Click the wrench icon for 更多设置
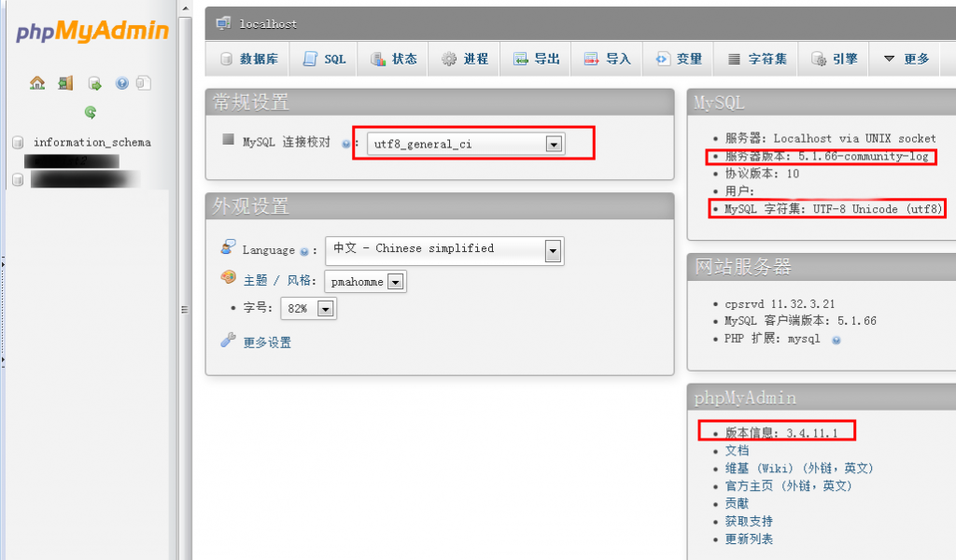Screen dimensions: 956x560 tap(228, 340)
